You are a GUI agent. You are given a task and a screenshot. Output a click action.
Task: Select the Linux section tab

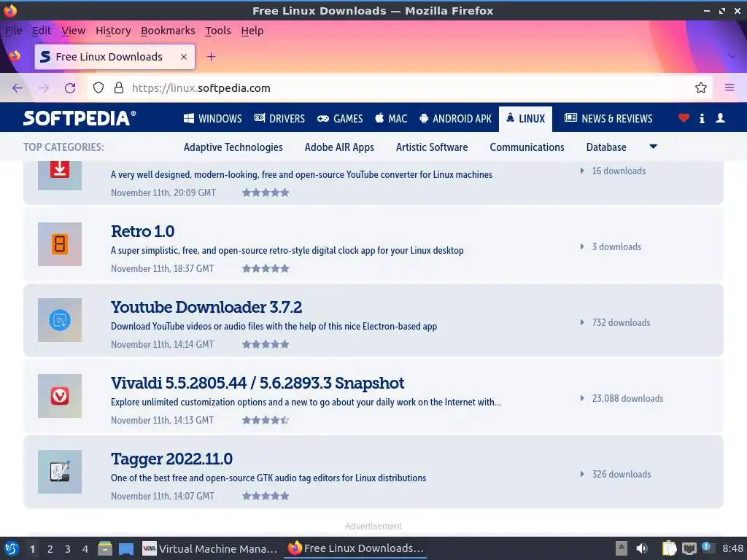click(x=525, y=119)
